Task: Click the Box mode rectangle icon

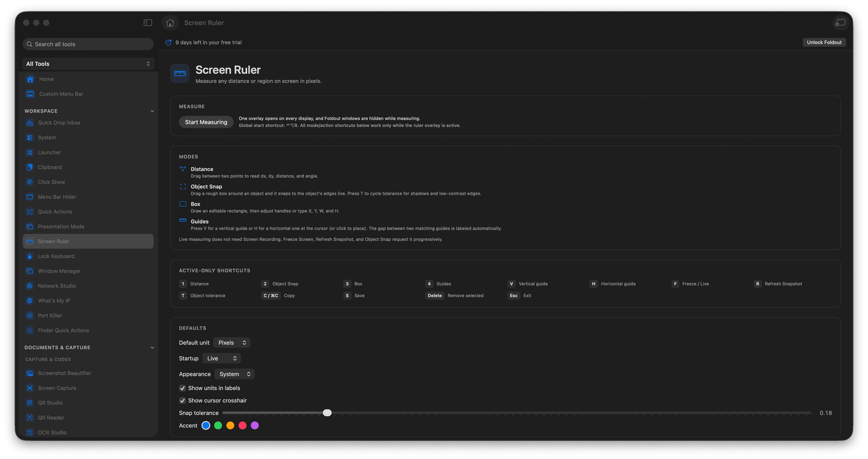Action: click(x=183, y=204)
